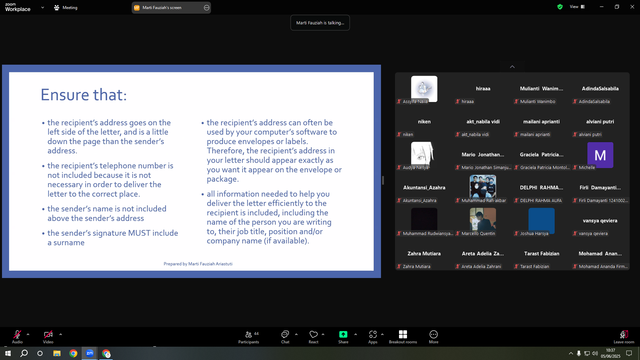Screen dimensions: 640x360
Task: Click Marcello Quentin's photo avatar
Action: (483, 220)
